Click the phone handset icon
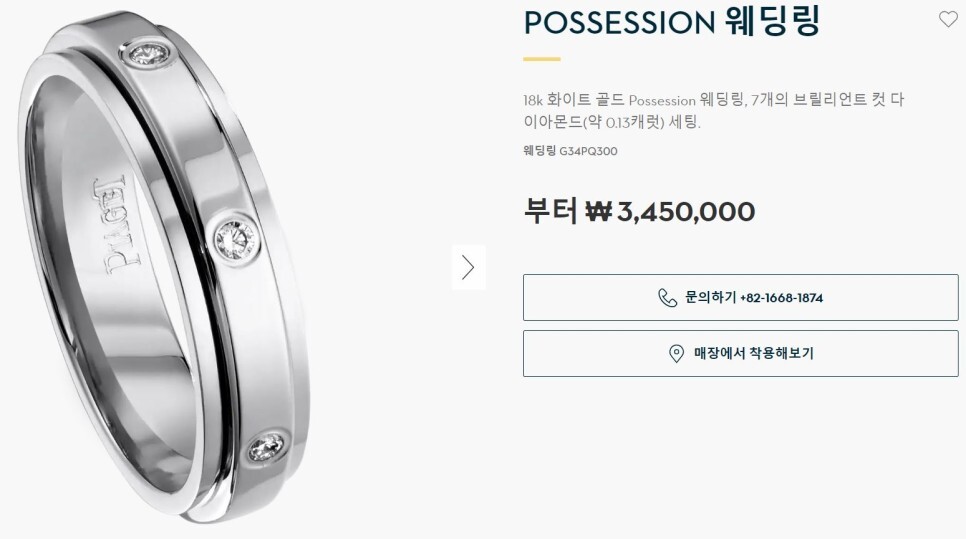This screenshot has width=966, height=539. [667, 298]
